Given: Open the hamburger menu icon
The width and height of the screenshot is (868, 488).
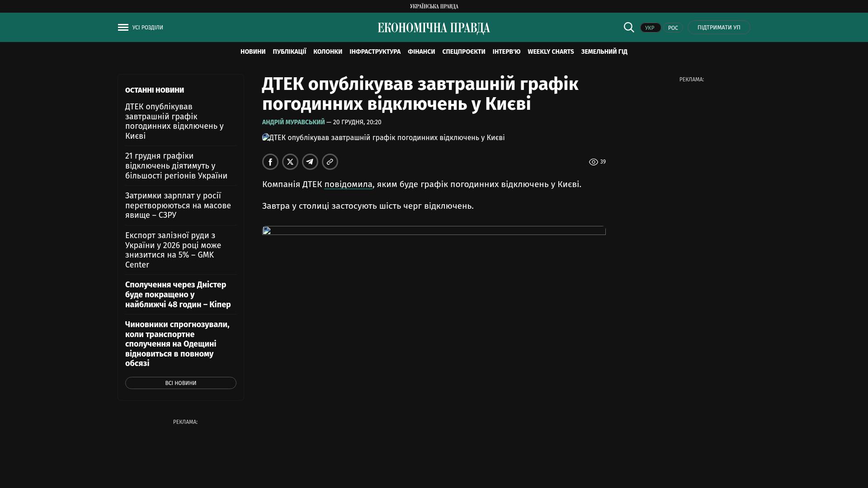Looking at the screenshot, I should (123, 28).
